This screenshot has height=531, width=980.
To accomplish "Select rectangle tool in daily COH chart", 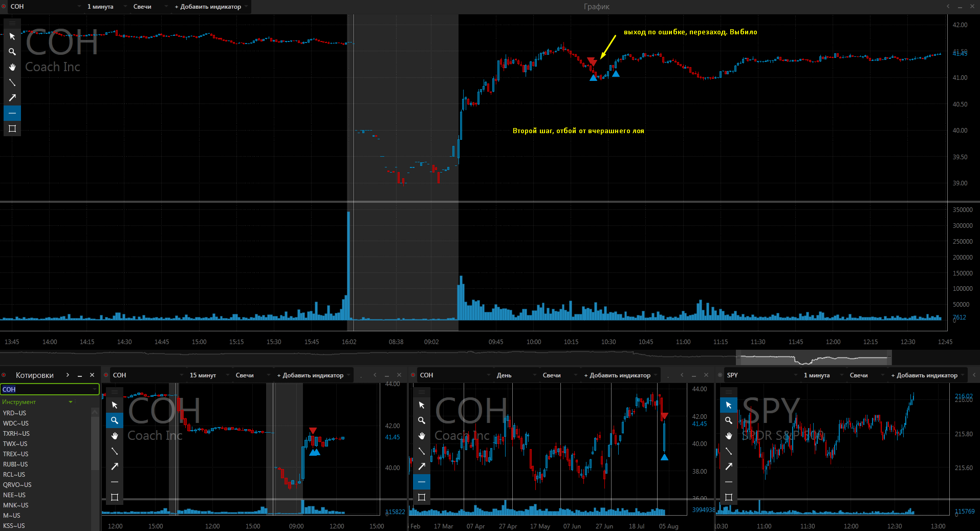I will [x=422, y=497].
